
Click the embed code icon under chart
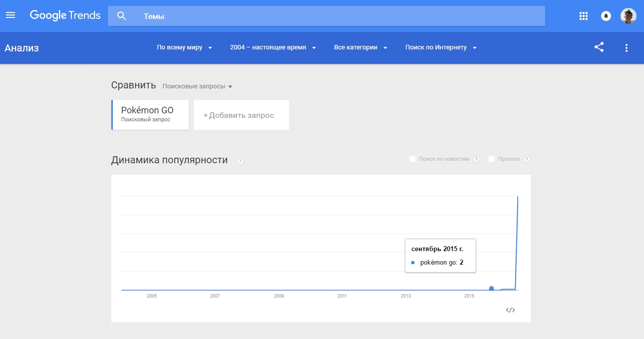[510, 310]
